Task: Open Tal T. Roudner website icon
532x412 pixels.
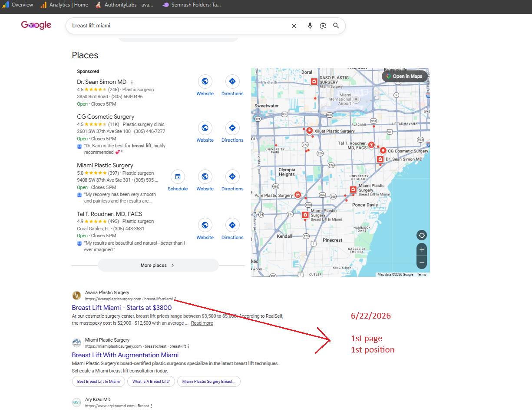Action: (x=205, y=225)
